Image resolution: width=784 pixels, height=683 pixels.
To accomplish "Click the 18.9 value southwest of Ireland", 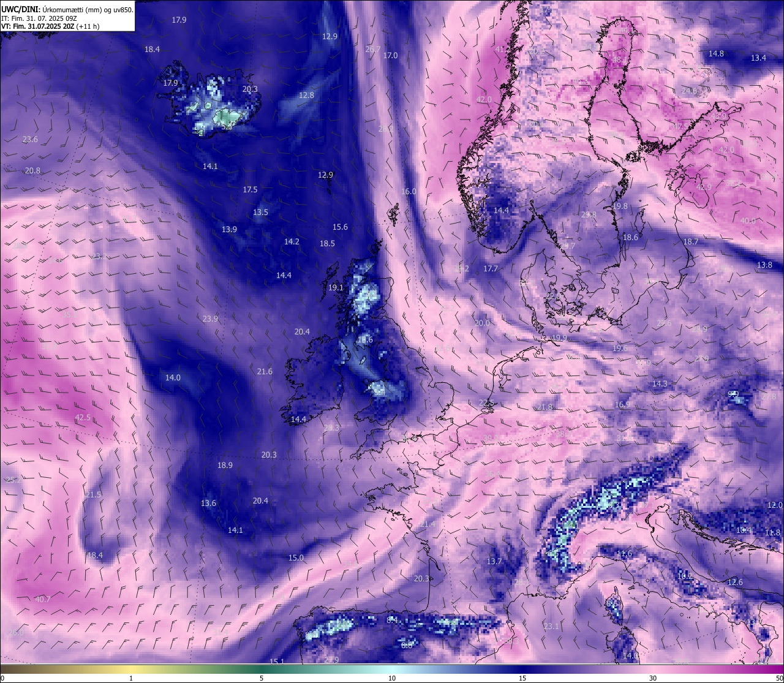I will 225,466.
